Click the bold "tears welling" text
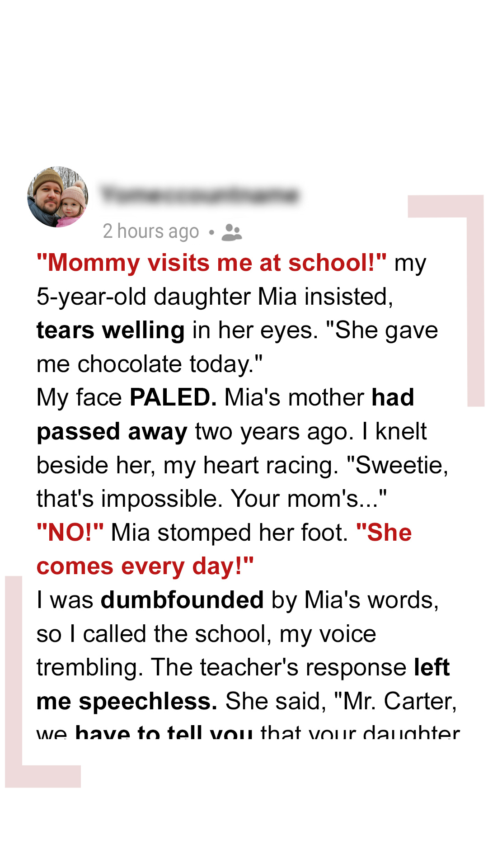488x868 pixels. [x=111, y=330]
